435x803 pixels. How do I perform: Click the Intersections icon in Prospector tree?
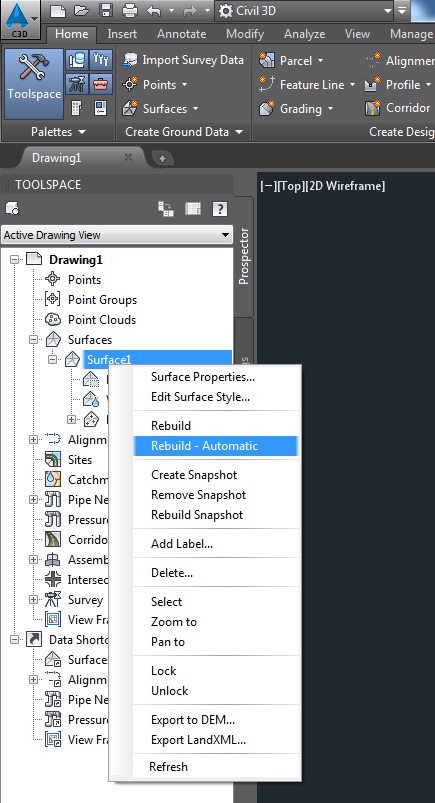point(53,579)
